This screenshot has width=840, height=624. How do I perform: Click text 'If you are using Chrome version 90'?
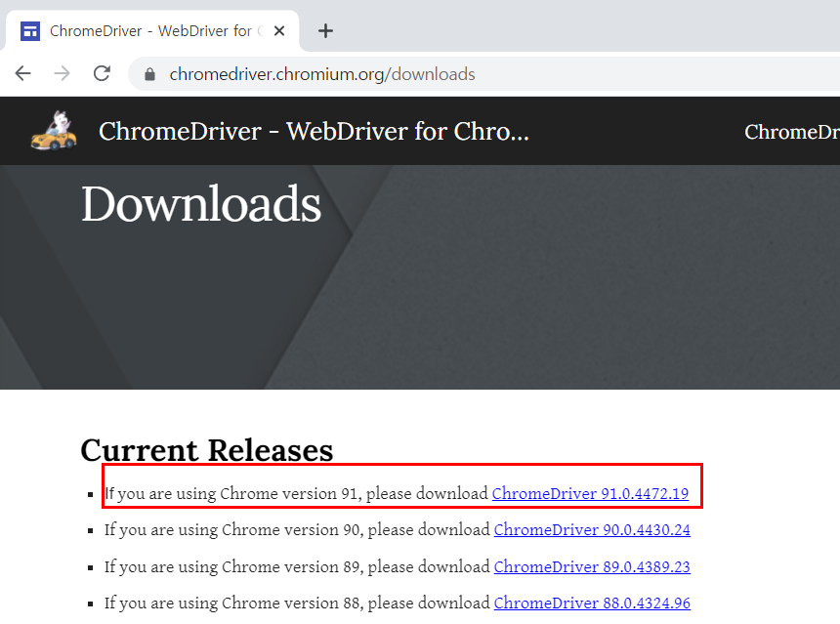coord(233,529)
